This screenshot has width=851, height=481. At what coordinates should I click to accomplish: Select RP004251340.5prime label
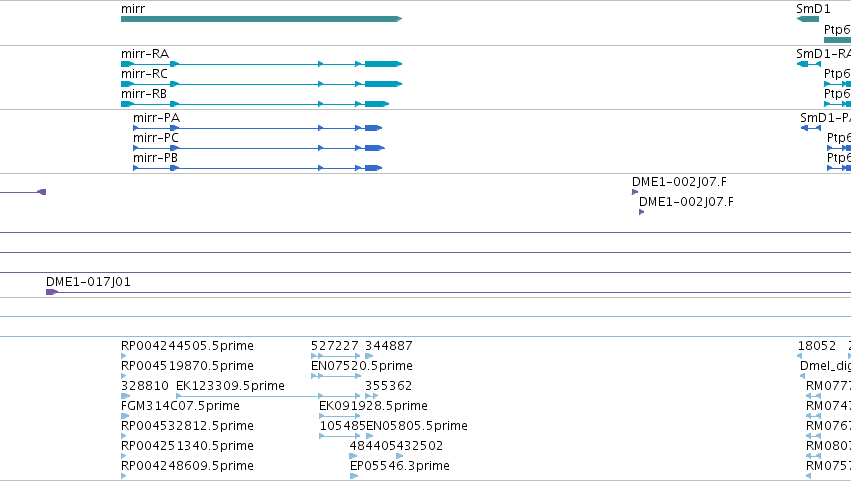pos(187,446)
